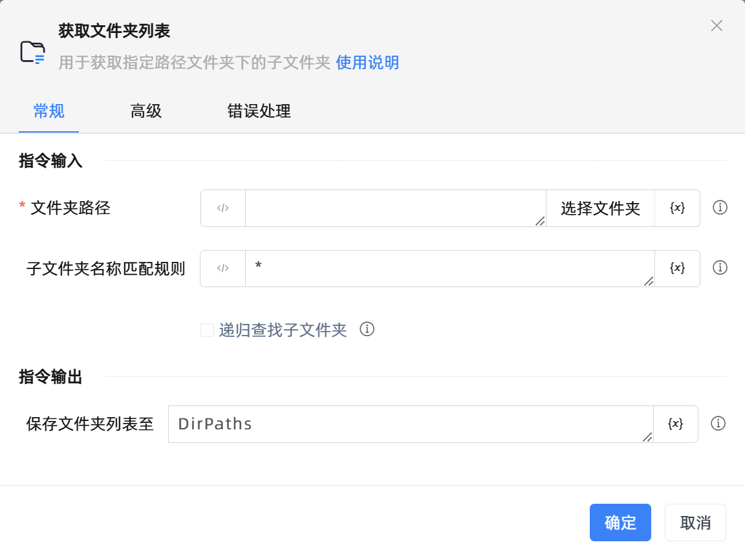点击文件夹路径的 </> 表达式图标
This screenshot has height=560, width=745.
point(222,208)
